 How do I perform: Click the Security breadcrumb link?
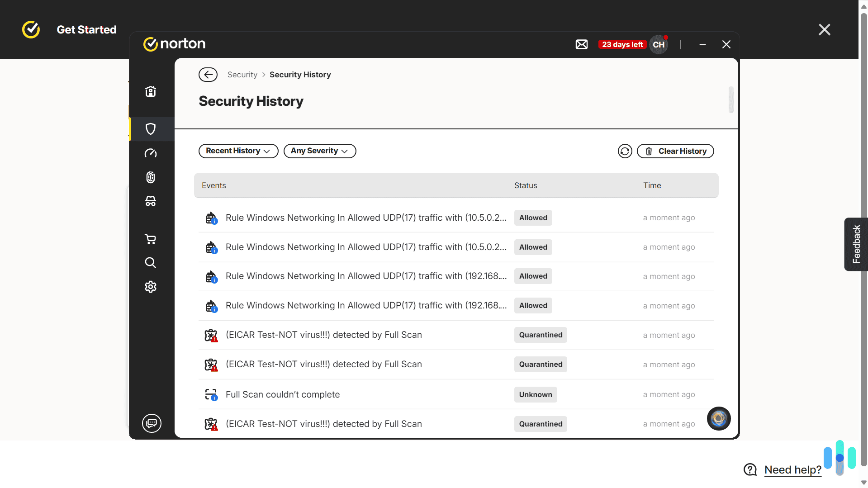coord(242,75)
